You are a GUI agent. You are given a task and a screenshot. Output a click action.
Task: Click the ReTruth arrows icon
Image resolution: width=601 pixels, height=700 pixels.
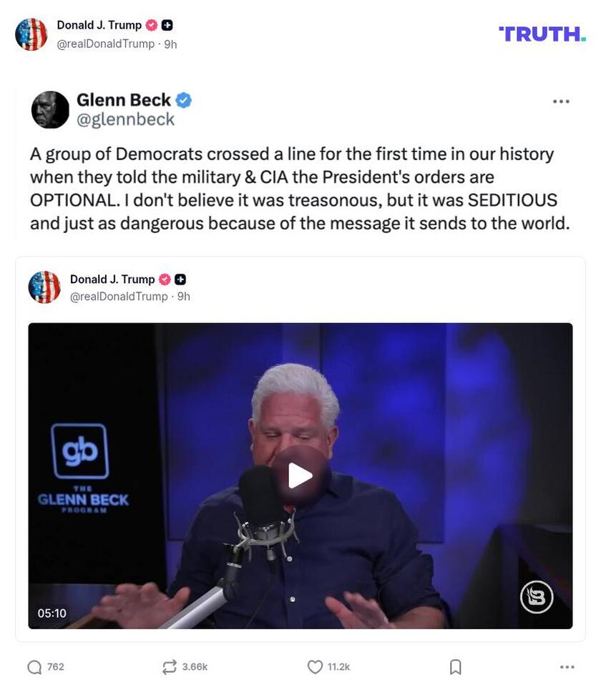pos(170,667)
